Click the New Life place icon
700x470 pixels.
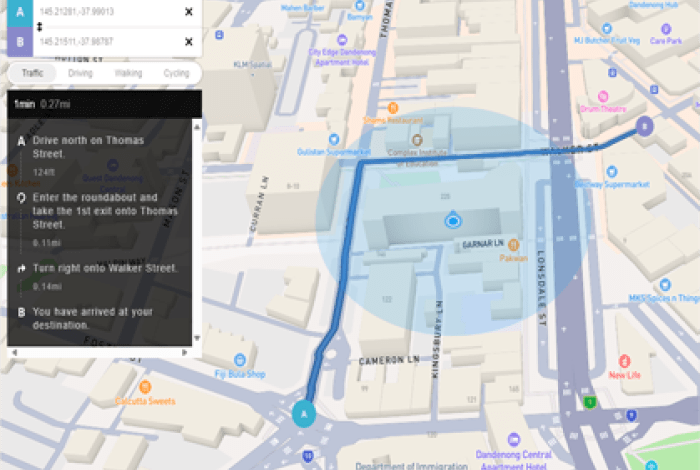point(625,360)
